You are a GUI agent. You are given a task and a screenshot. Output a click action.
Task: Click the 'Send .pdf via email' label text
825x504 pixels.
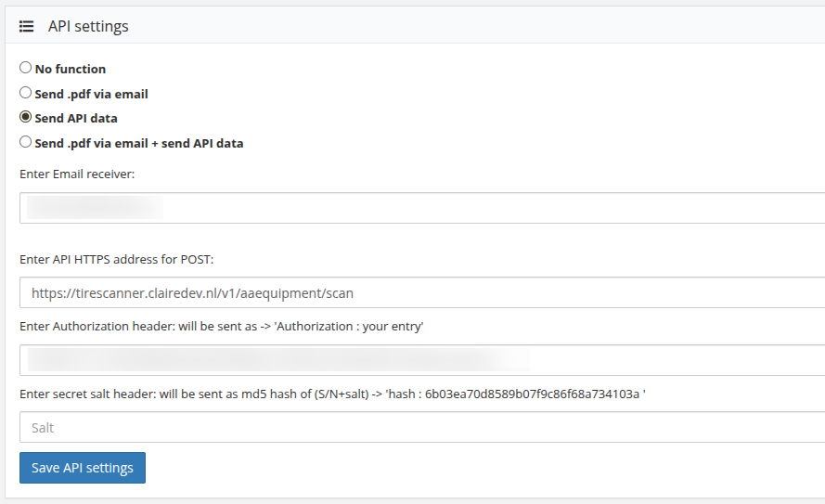(x=91, y=94)
